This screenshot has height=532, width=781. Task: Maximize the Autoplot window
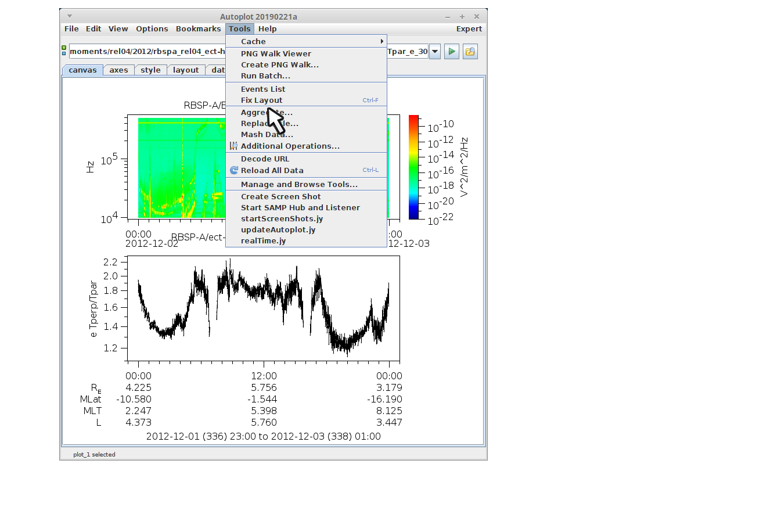462,17
